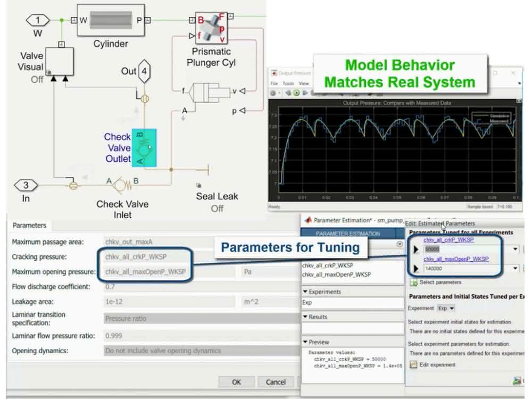The width and height of the screenshot is (532, 399).
Task: Select chkv_all_maxOpenP_WKSP in Parameters list
Action: 337,274
